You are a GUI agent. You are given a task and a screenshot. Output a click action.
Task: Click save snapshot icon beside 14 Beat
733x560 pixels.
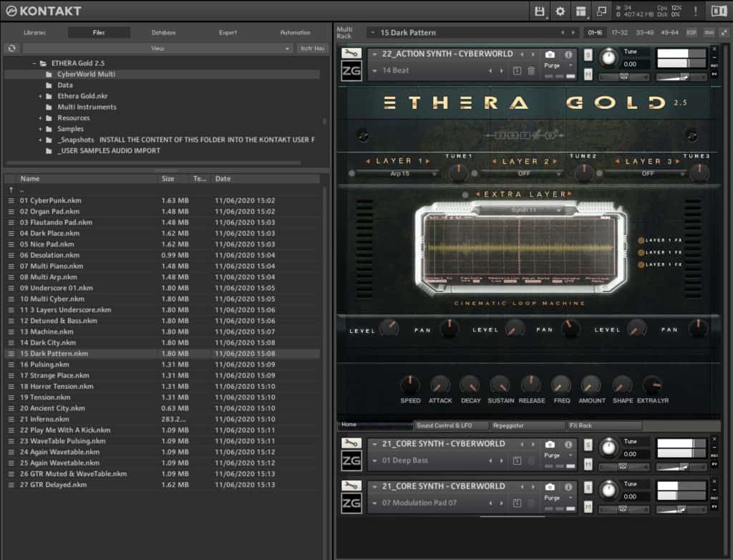coord(517,71)
